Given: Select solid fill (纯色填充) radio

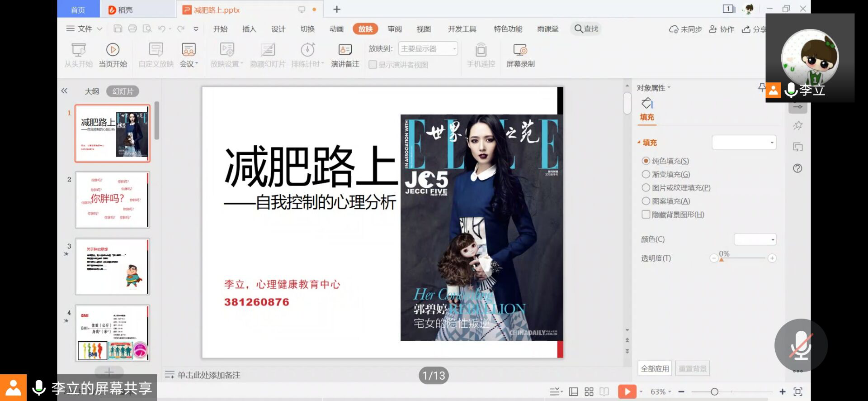Looking at the screenshot, I should pyautogui.click(x=646, y=161).
